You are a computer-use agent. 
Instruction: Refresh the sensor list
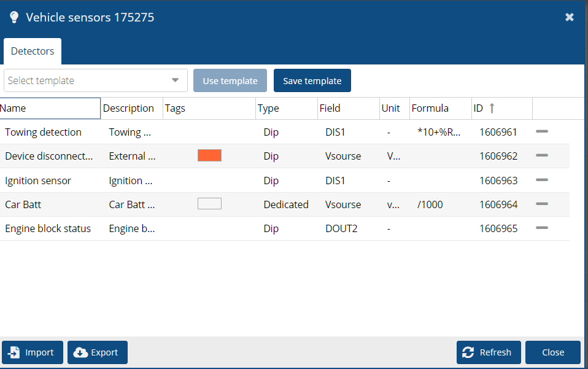coord(488,352)
